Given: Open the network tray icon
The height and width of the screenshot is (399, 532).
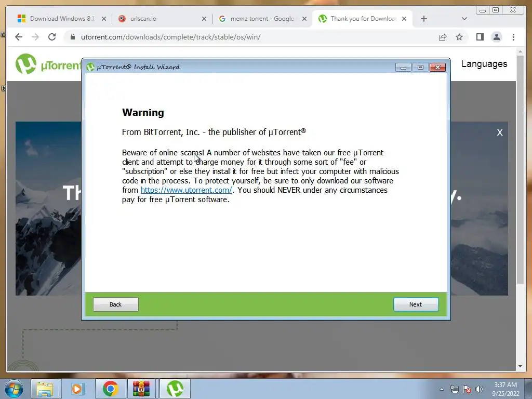Looking at the screenshot, I should [454, 389].
